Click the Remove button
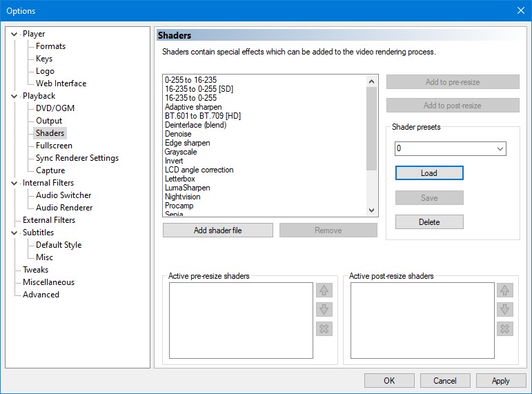The height and width of the screenshot is (394, 532). (x=328, y=230)
